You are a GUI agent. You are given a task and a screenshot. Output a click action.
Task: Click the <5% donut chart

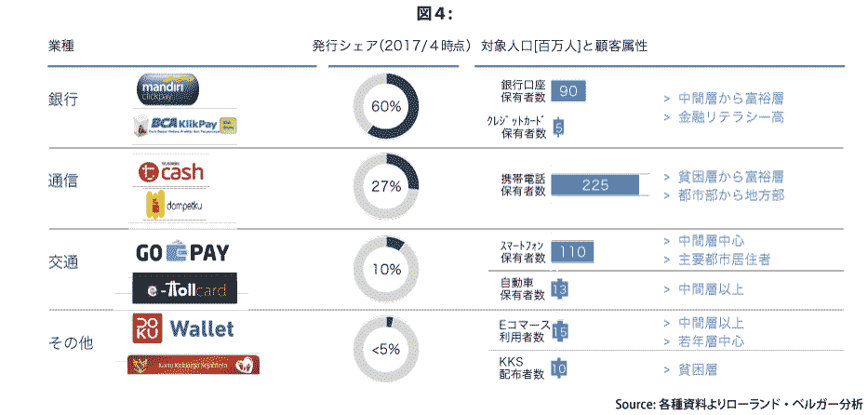(386, 349)
